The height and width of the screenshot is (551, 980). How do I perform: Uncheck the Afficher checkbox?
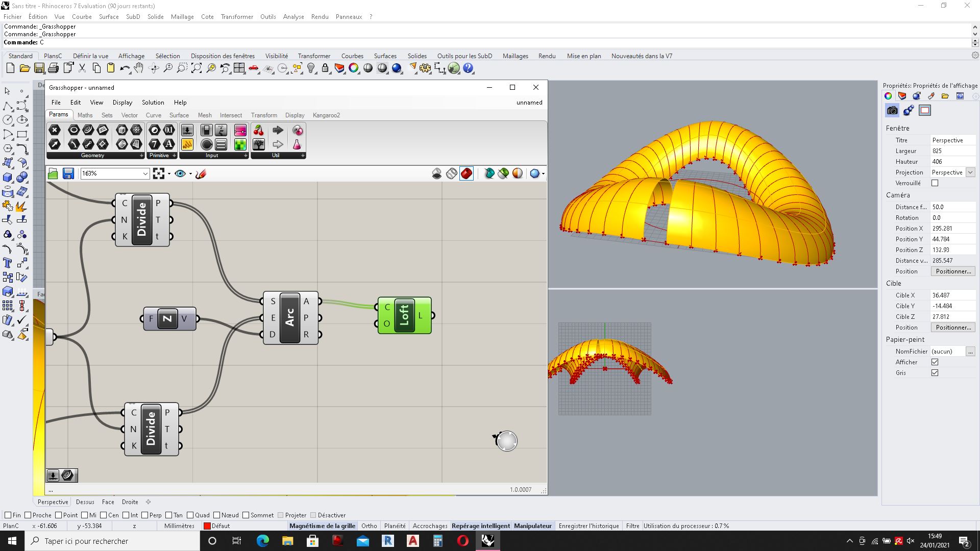pyautogui.click(x=935, y=362)
